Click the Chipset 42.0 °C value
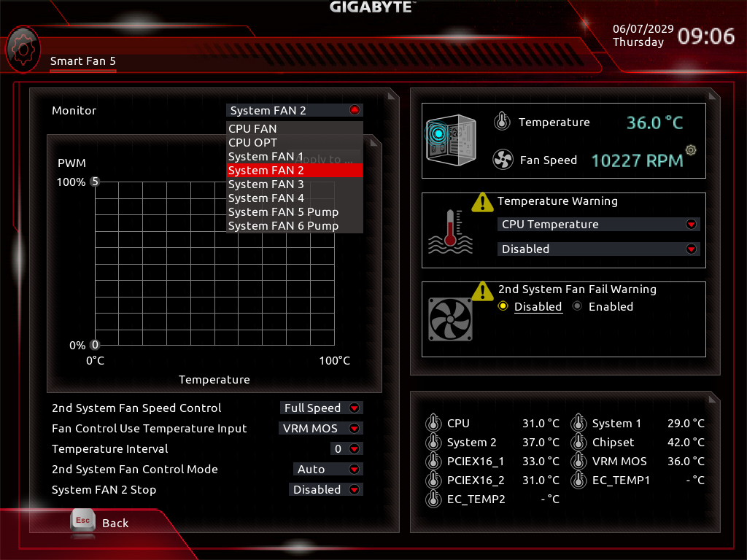This screenshot has height=560, width=747. coord(686,443)
